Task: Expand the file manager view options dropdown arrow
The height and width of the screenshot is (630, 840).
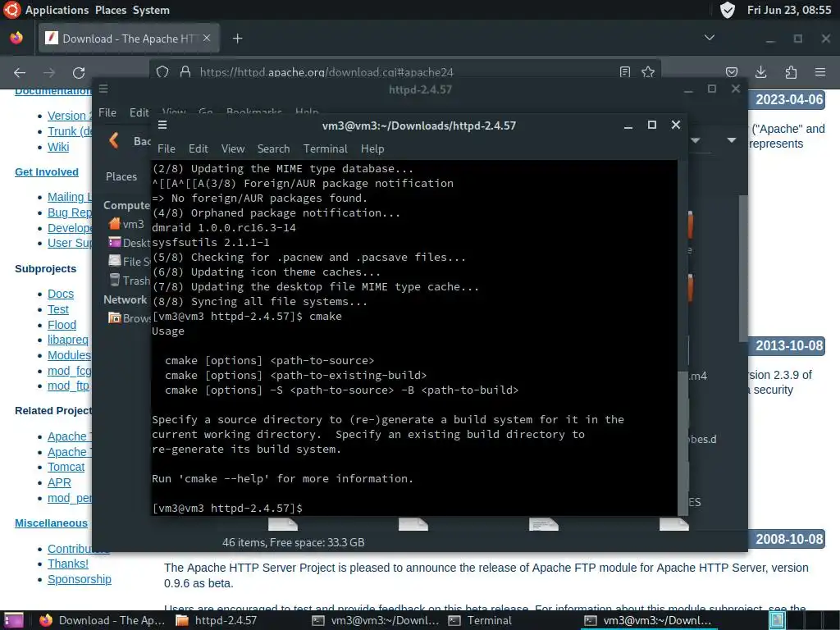Action: pyautogui.click(x=731, y=140)
